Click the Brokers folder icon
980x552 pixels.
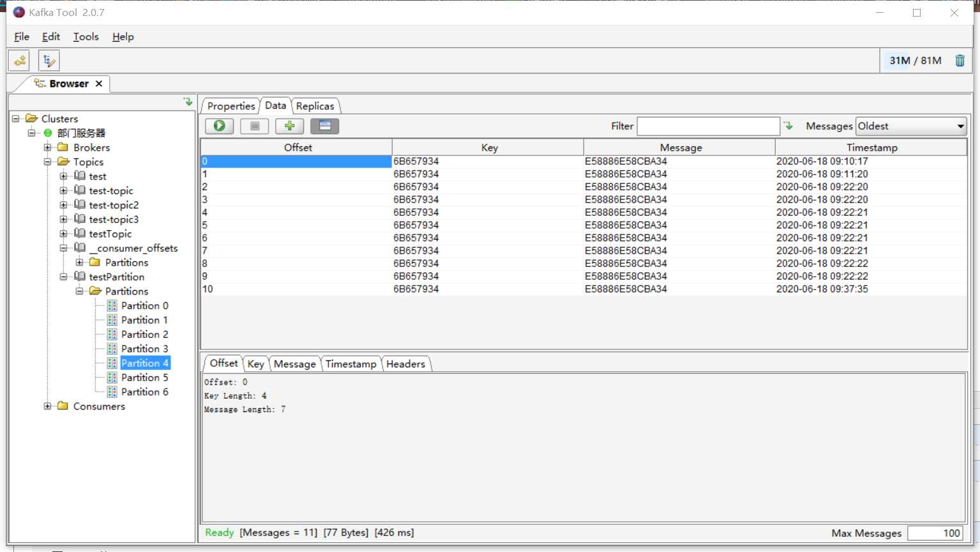coord(63,148)
